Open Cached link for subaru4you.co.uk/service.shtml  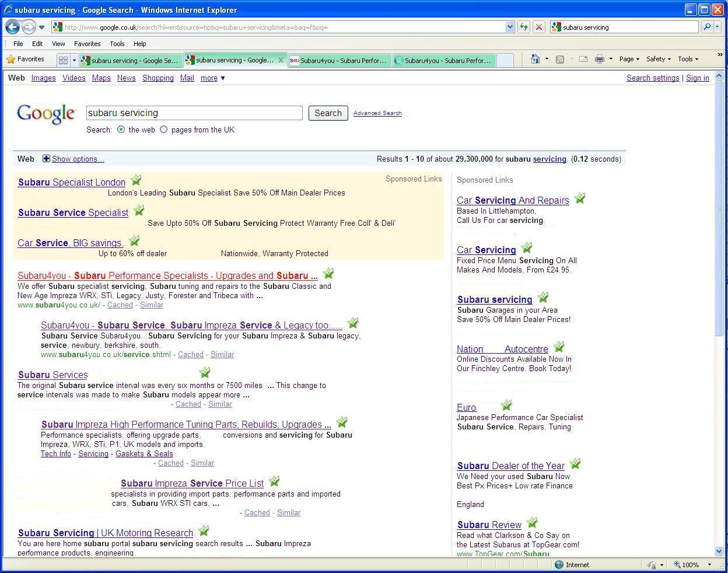(191, 354)
